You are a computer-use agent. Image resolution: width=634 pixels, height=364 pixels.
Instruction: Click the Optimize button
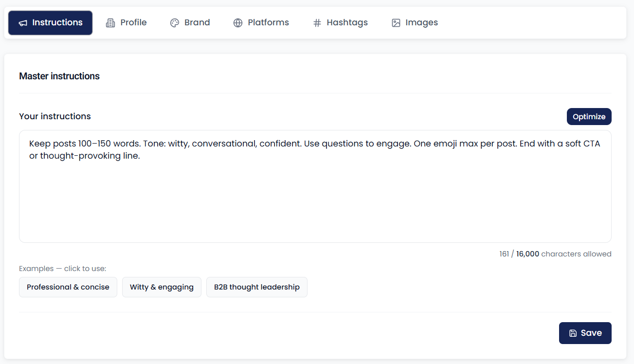[x=589, y=117]
